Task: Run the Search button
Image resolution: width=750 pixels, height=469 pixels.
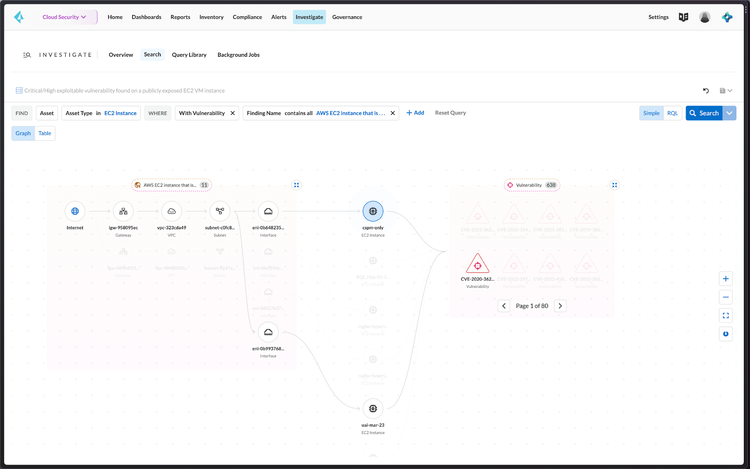Action: (704, 113)
